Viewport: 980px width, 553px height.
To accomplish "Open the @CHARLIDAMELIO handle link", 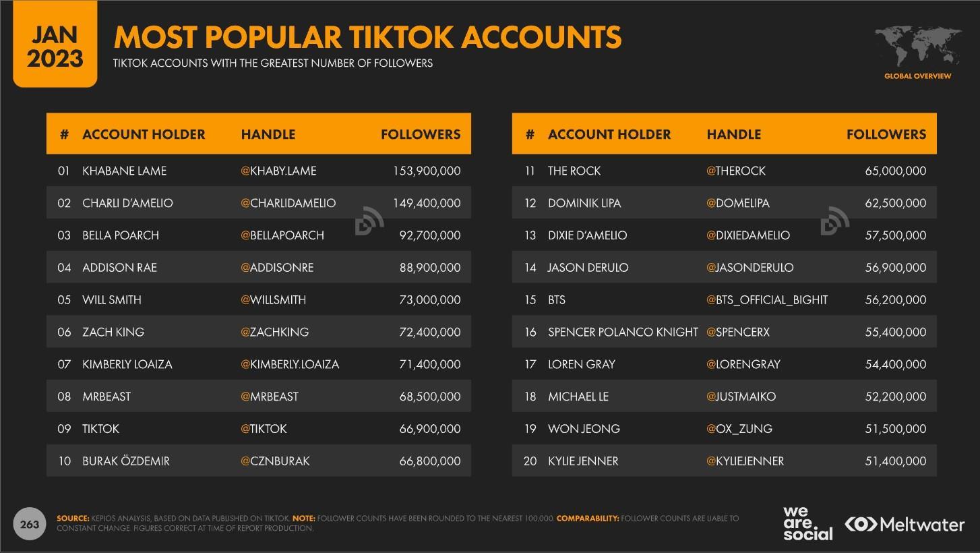I will pos(288,203).
